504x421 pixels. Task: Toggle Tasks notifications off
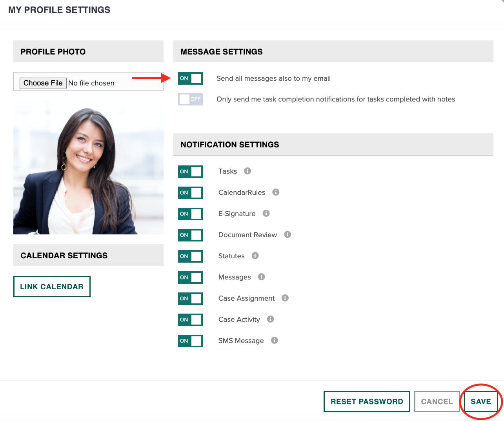click(x=190, y=172)
